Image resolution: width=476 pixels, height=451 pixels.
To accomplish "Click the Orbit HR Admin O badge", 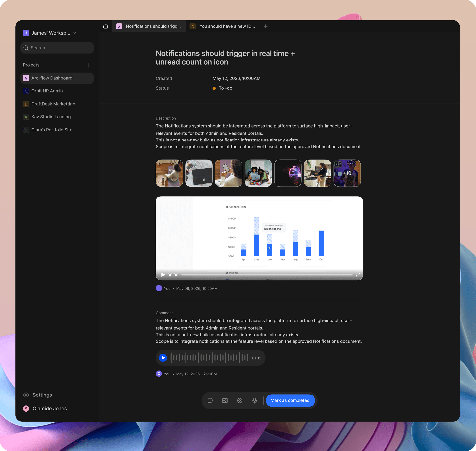I will [26, 91].
